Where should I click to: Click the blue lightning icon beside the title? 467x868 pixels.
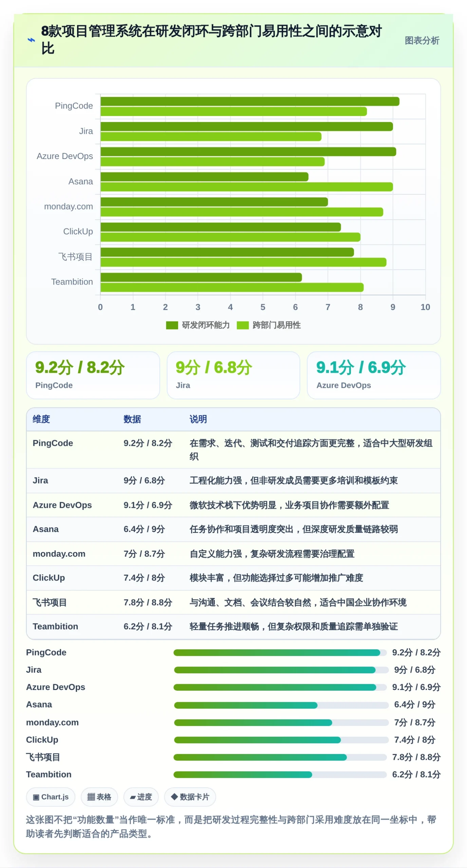31,40
